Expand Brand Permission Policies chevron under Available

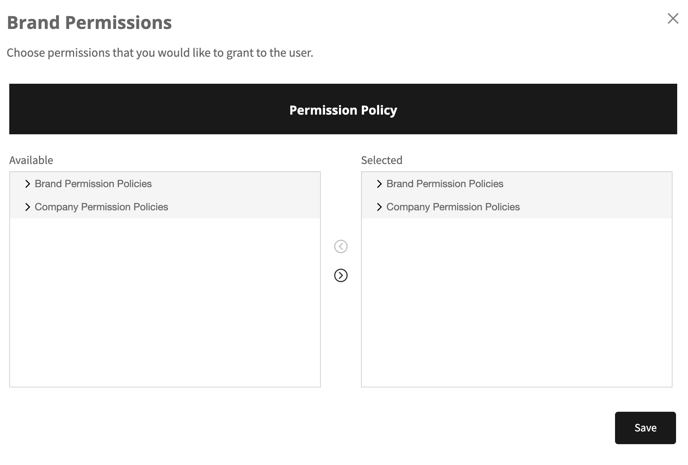coord(28,184)
